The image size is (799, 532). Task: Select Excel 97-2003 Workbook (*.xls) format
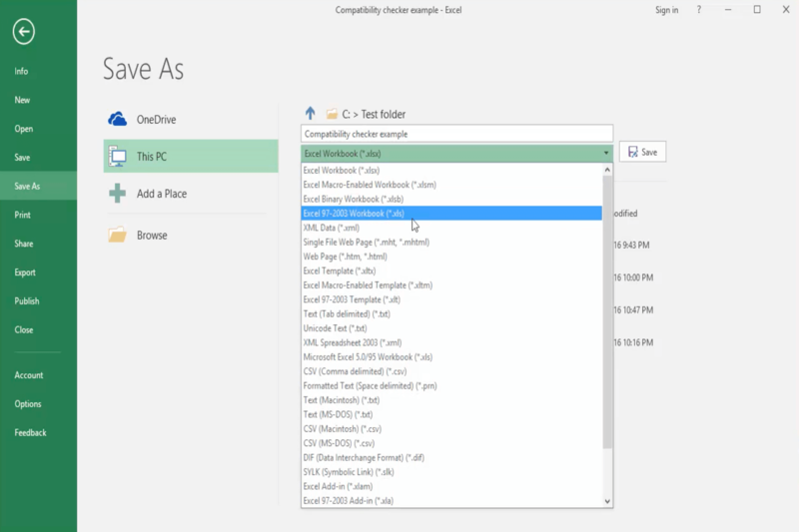point(354,214)
